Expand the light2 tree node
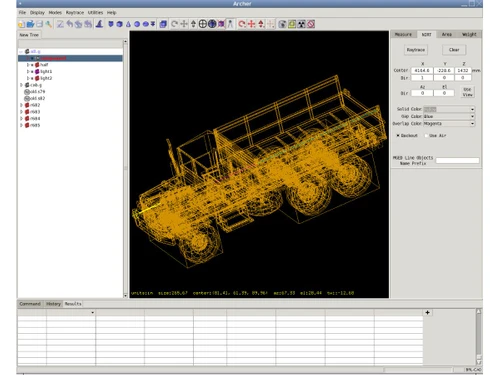The height and width of the screenshot is (375, 500). [28, 78]
